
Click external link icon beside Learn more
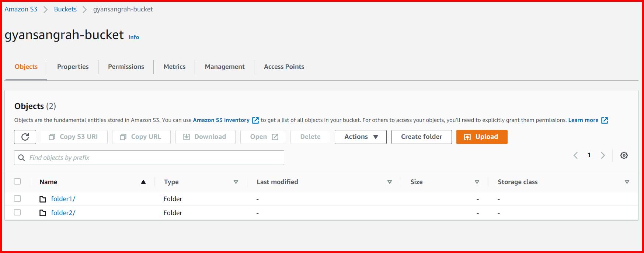coord(605,120)
